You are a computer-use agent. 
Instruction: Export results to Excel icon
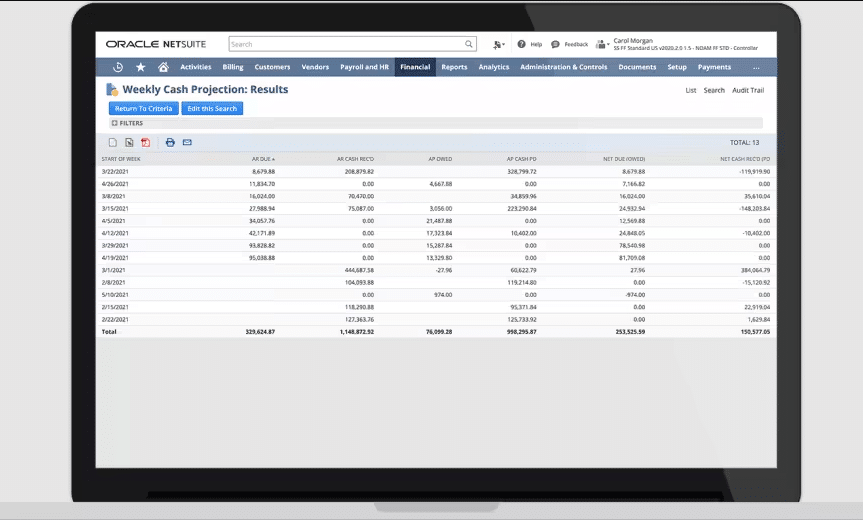tap(129, 143)
